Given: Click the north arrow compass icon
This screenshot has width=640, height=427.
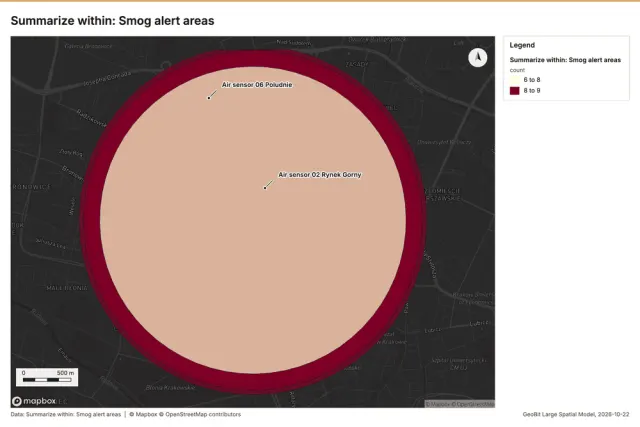Looking at the screenshot, I should [478, 58].
